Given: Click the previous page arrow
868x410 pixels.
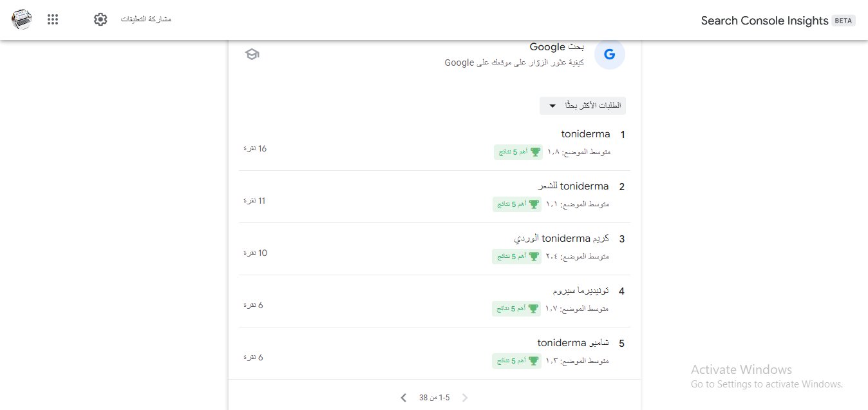Looking at the screenshot, I should (x=465, y=398).
